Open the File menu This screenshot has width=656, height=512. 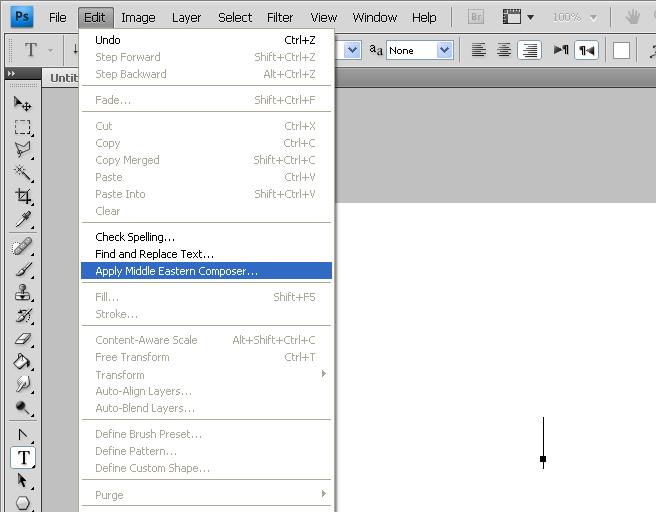point(57,18)
